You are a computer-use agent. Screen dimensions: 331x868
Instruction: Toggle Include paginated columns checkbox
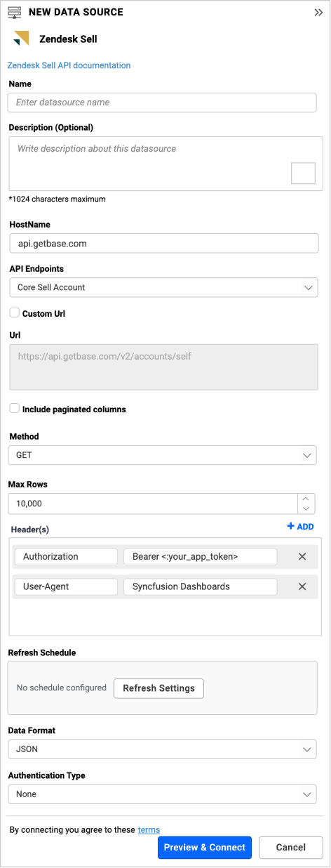point(14,408)
